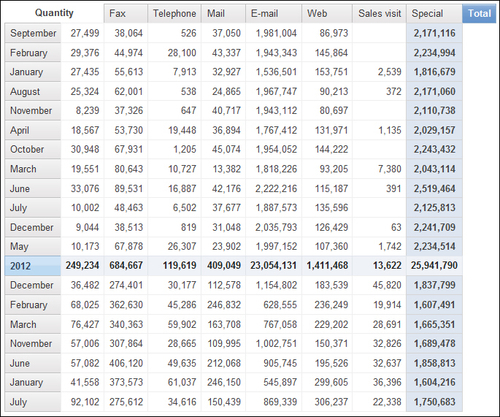
Task: Select the cell showing 7,380
Action: click(x=379, y=169)
